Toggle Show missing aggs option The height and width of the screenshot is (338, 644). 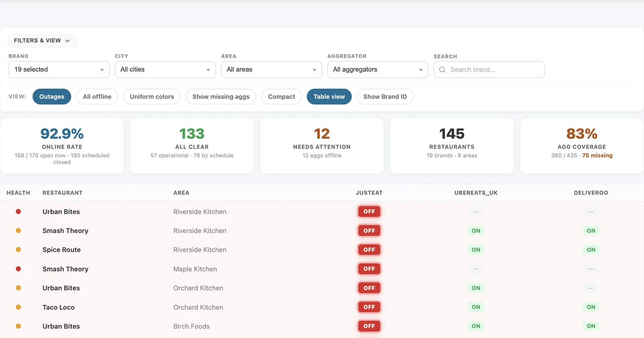click(221, 97)
